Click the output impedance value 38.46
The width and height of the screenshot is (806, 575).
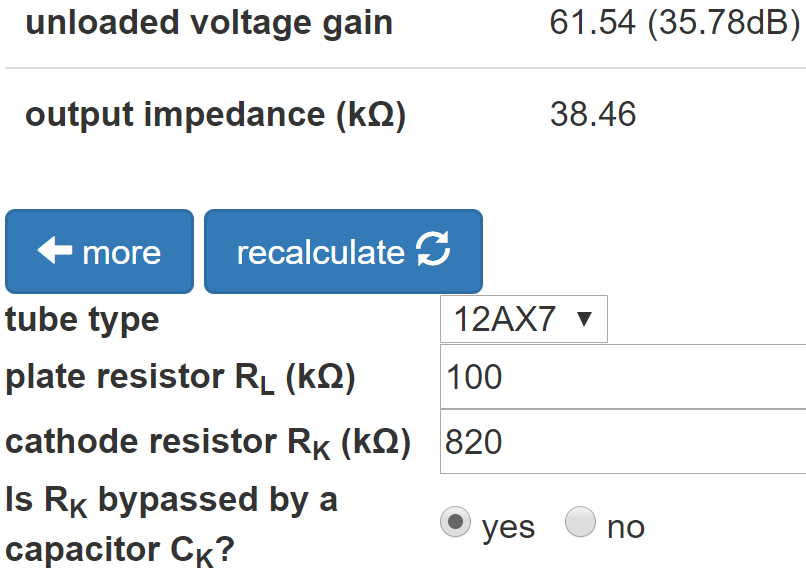coord(593,114)
